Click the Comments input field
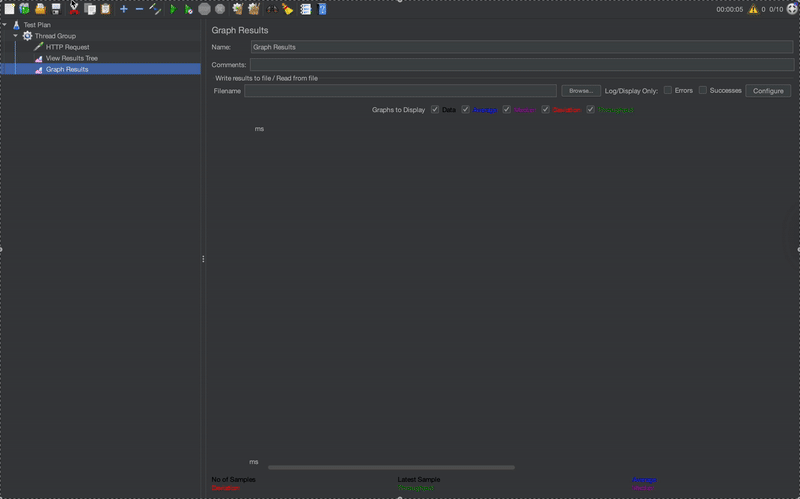This screenshot has height=499, width=800. tap(522, 65)
